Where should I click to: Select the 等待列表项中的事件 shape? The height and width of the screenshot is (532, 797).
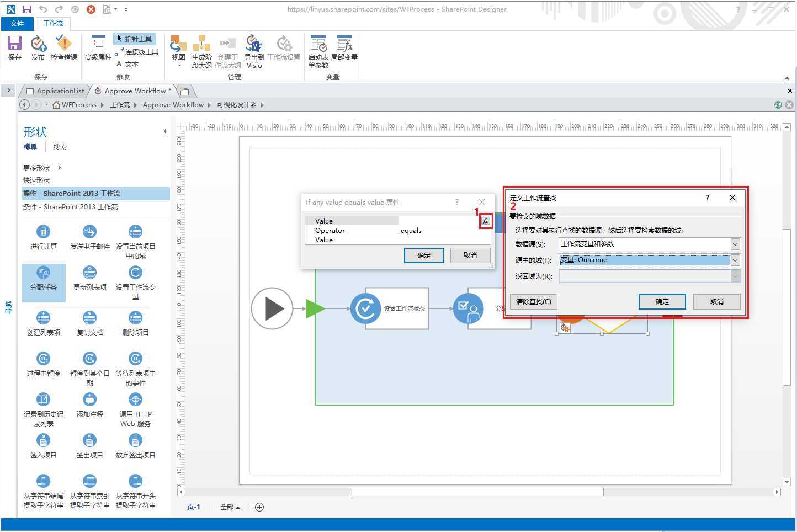coord(136,369)
